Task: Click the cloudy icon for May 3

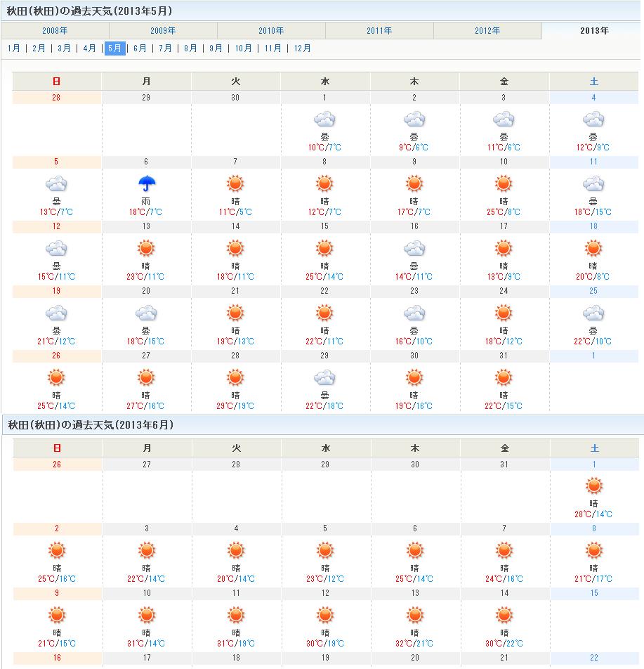Action: (504, 119)
